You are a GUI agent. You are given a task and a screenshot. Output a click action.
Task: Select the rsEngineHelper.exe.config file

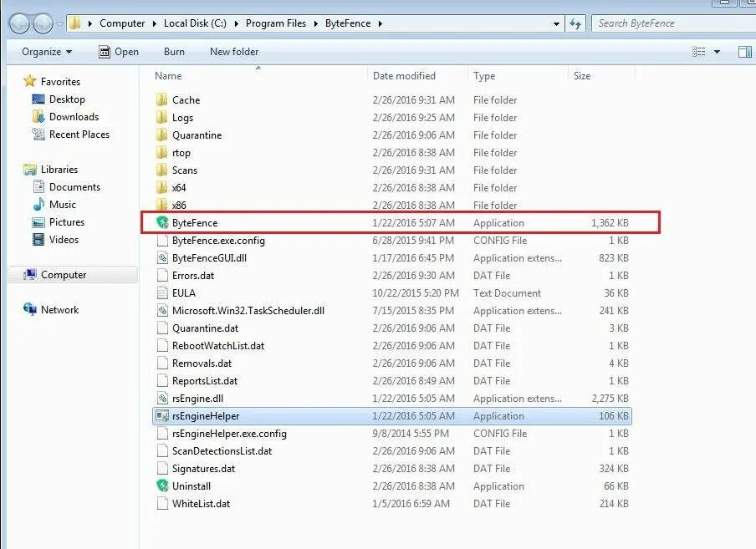392,434
